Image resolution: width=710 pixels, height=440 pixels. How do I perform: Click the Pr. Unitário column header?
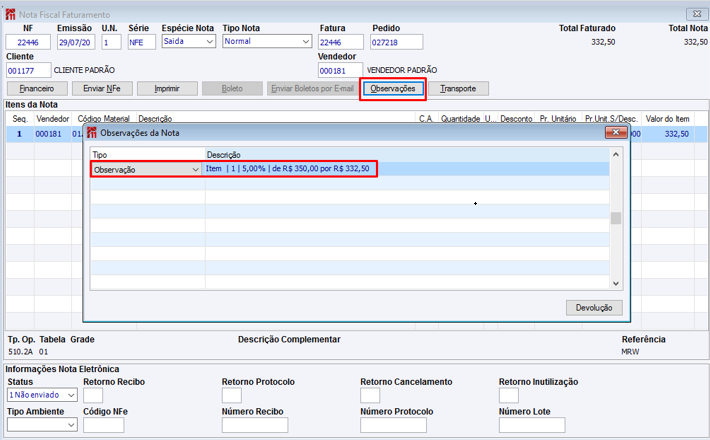pos(558,119)
